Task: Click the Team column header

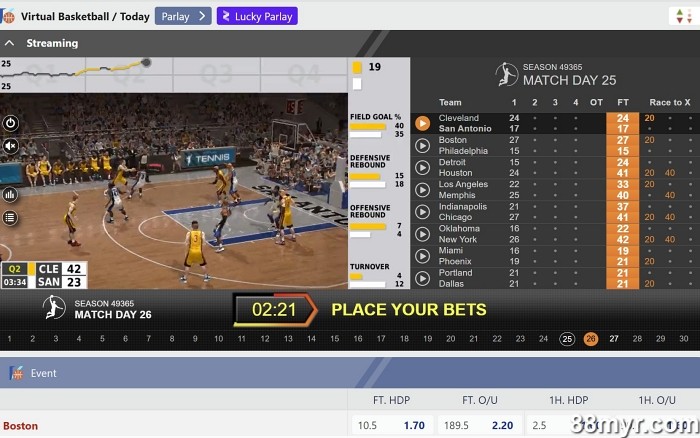Action: 450,102
